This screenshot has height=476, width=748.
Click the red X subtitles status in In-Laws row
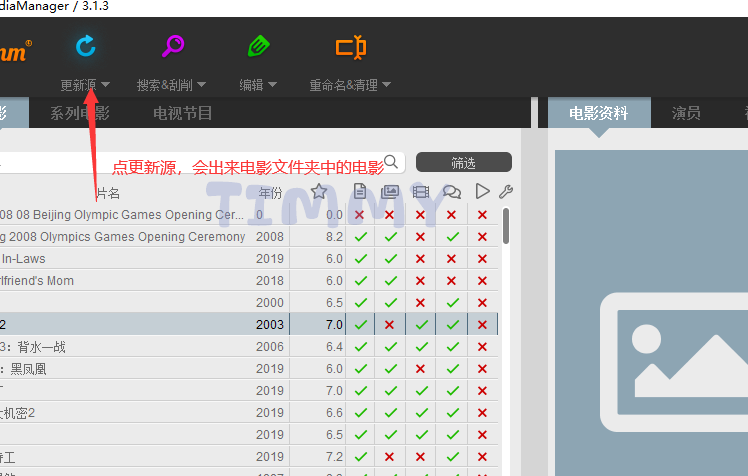451,259
